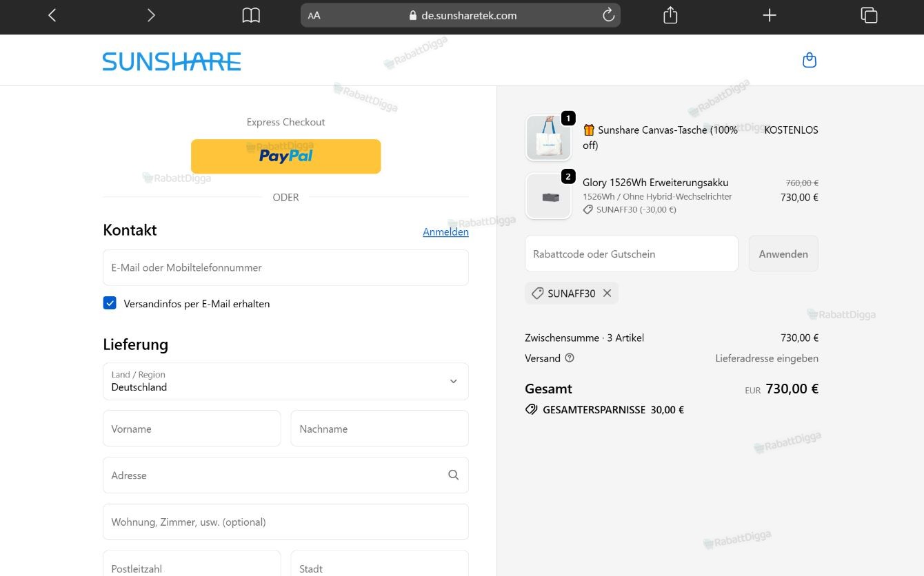Click the Glory 1526Wh Erweiterungsakku product name
The height and width of the screenshot is (576, 924).
click(655, 183)
